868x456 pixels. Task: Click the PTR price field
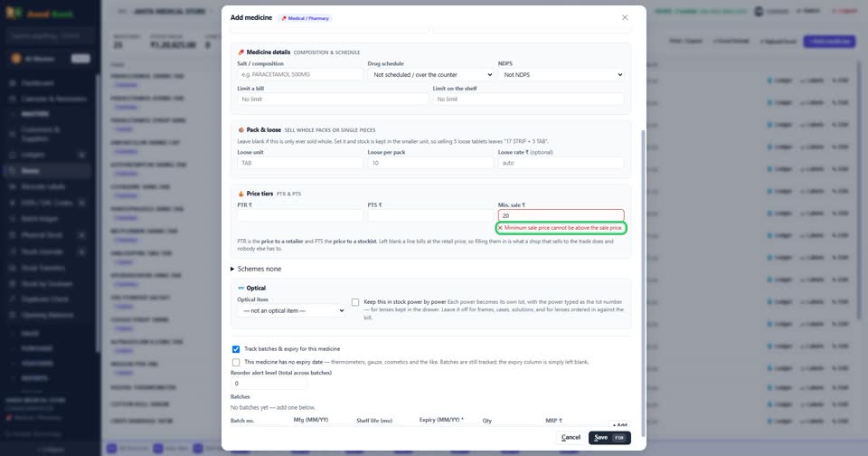pyautogui.click(x=300, y=215)
